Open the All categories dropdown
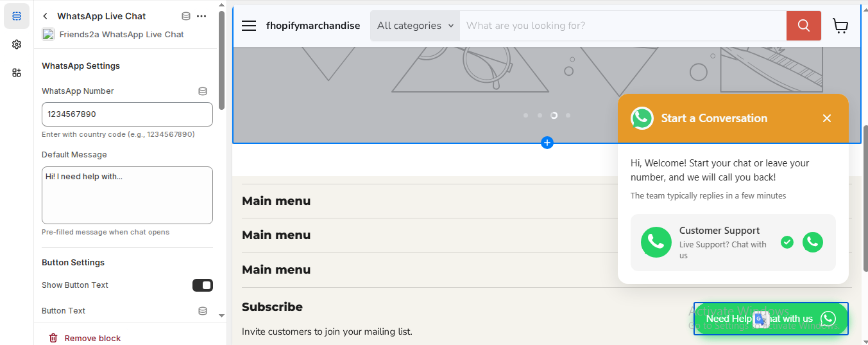Viewport: 868px width, 345px height. point(415,26)
